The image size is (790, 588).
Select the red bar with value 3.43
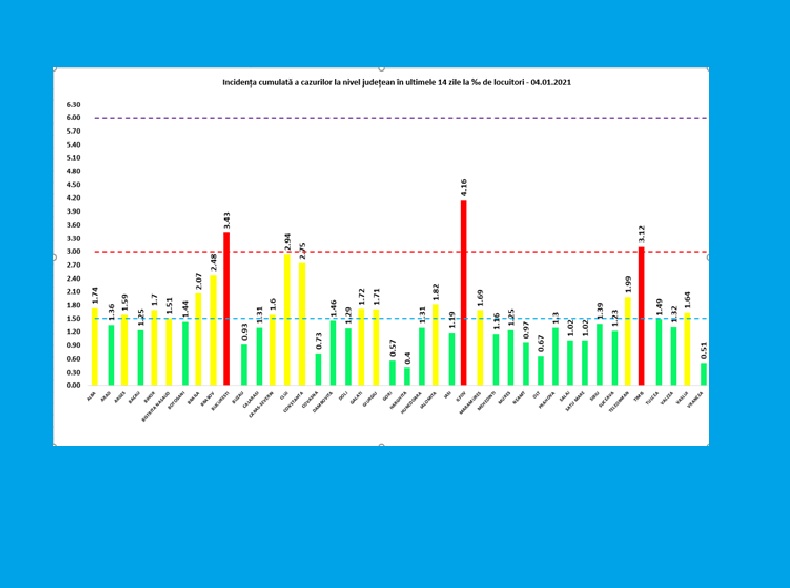click(x=227, y=308)
